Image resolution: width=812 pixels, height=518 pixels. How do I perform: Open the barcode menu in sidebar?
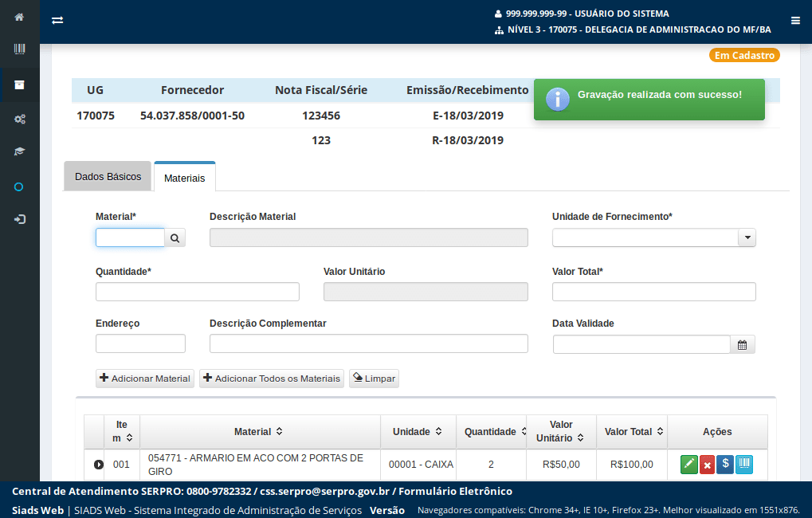pyautogui.click(x=19, y=49)
